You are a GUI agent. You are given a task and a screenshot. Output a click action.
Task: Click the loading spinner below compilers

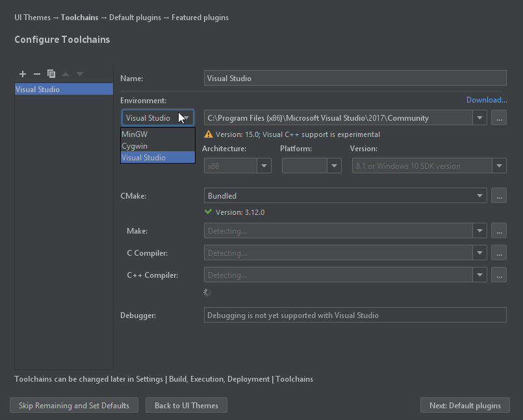[x=207, y=292]
